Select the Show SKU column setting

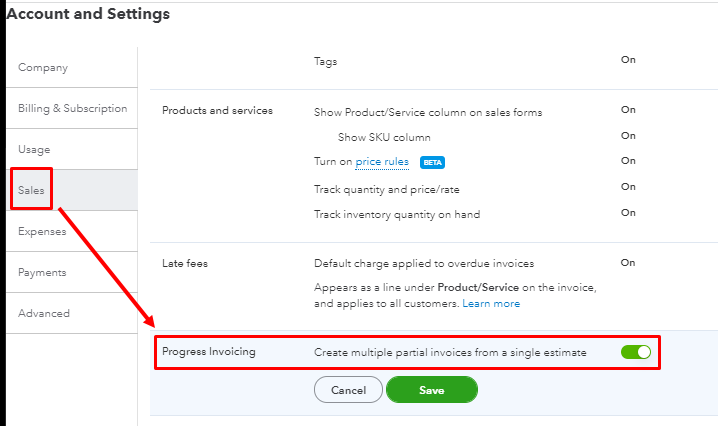coord(384,136)
